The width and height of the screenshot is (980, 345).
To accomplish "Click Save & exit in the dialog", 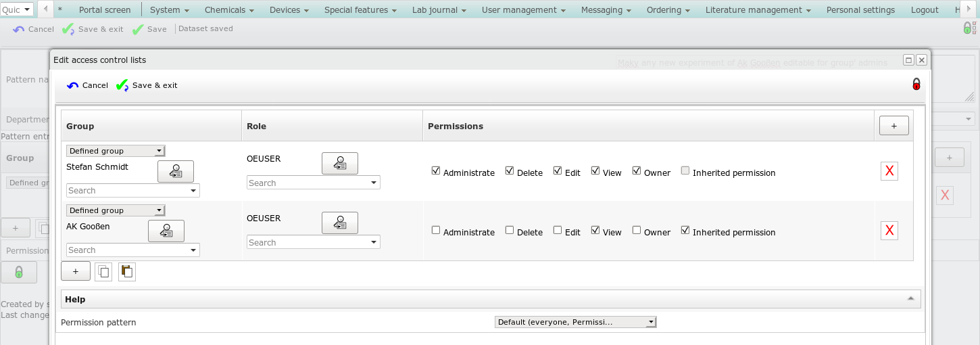I will (x=147, y=85).
